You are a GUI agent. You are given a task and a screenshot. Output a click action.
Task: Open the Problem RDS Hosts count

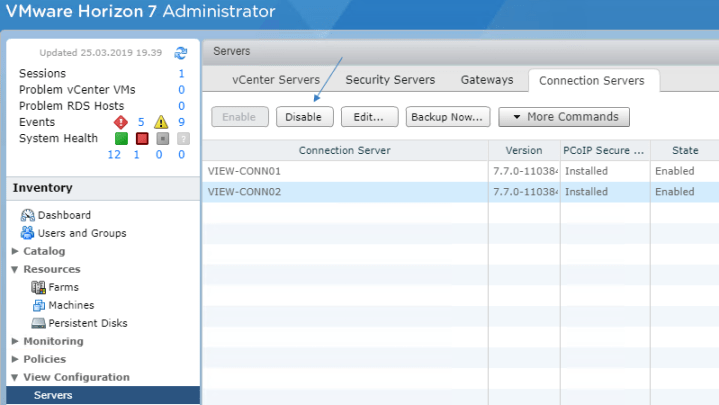click(x=182, y=106)
